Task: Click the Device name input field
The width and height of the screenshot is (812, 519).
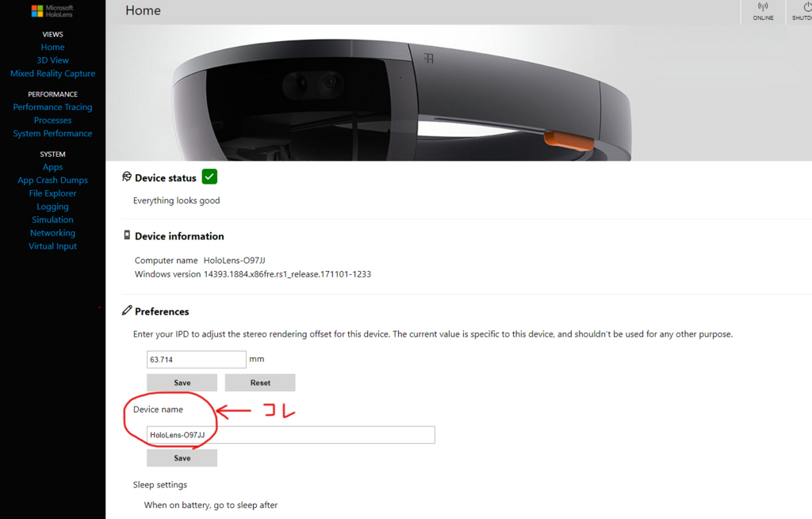Action: coord(290,435)
